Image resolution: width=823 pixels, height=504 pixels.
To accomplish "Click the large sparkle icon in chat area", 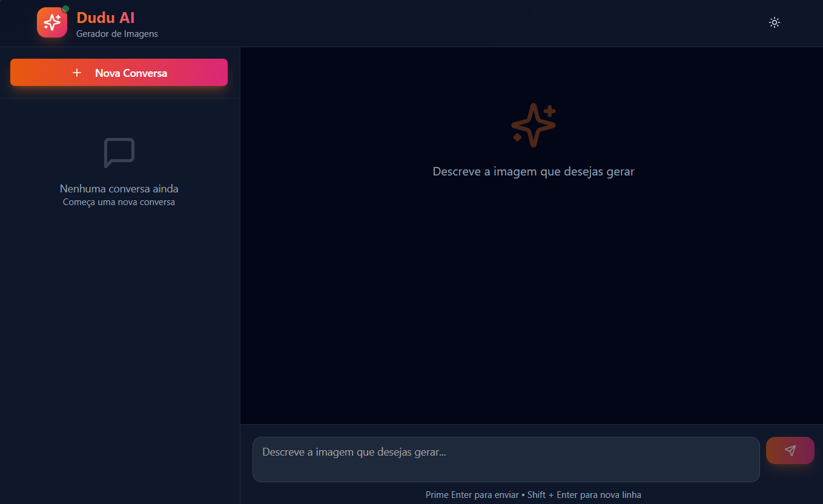I will 534,125.
